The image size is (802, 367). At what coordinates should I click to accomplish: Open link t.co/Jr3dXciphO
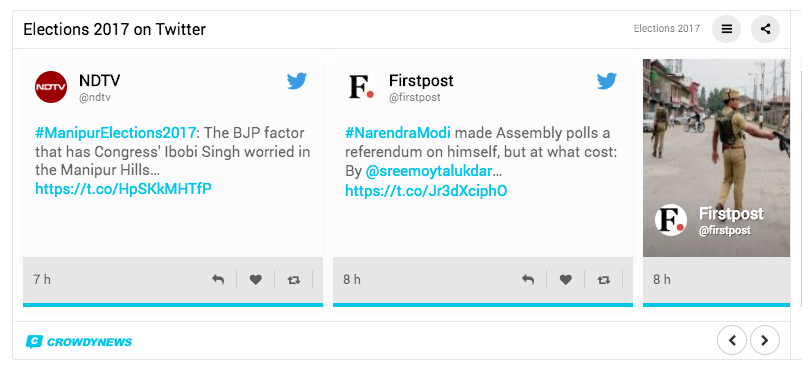426,191
